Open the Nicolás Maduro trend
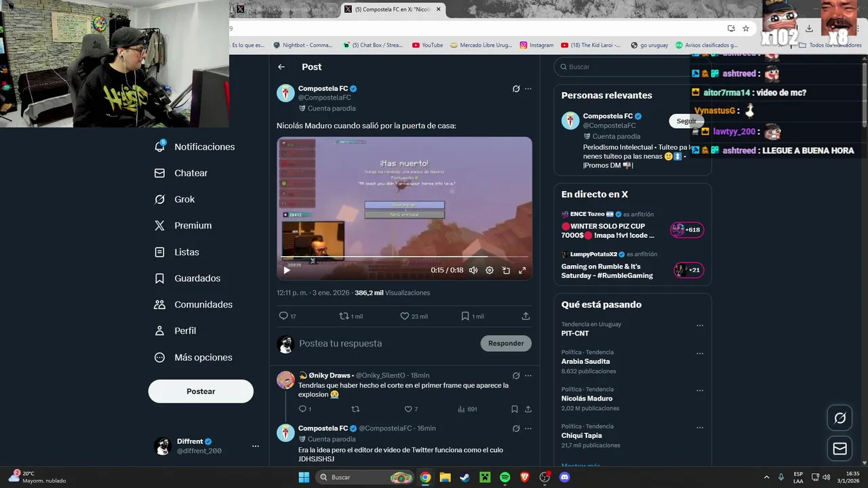Screen dimensions: 868x488 coord(587,399)
